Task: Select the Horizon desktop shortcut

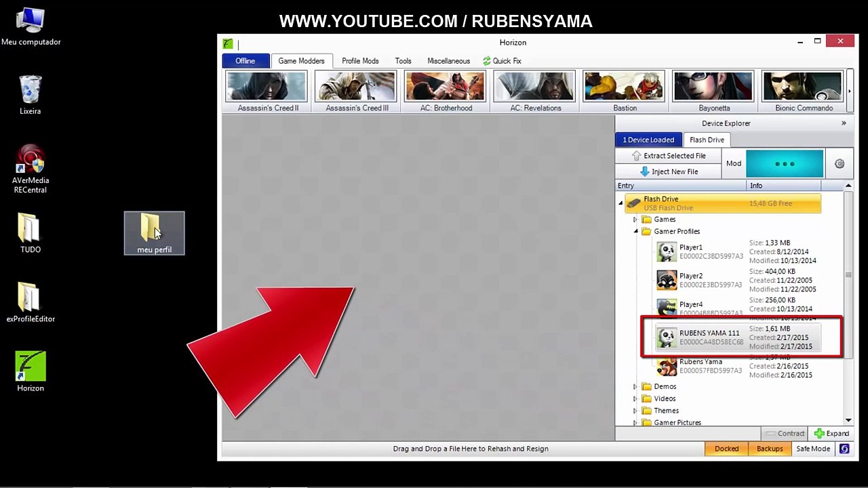Action: tap(31, 371)
